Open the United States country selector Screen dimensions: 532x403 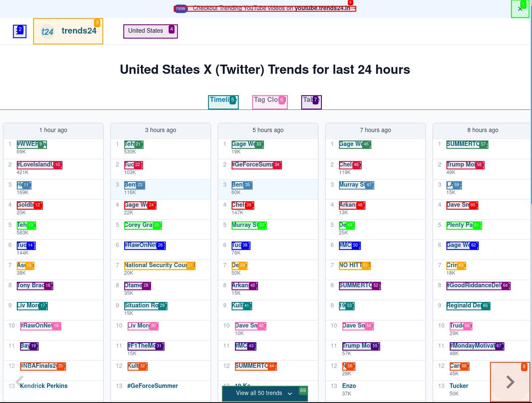150,31
